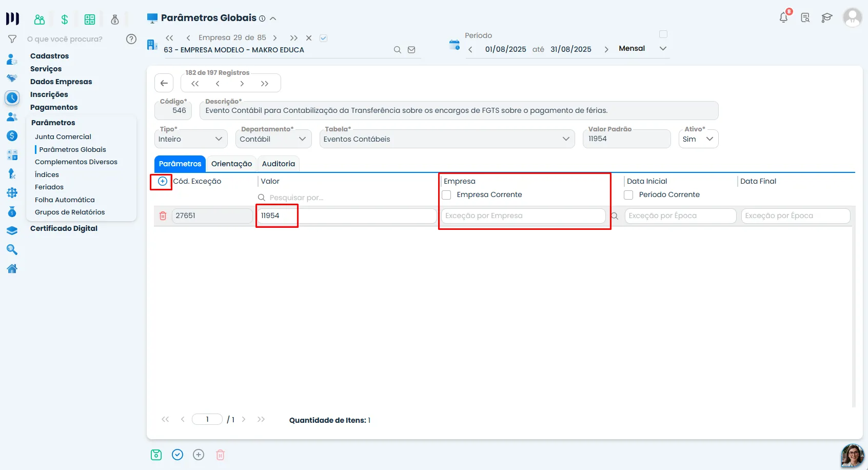Image resolution: width=868 pixels, height=470 pixels.
Task: Open the calendar icon beside Período
Action: click(x=455, y=45)
